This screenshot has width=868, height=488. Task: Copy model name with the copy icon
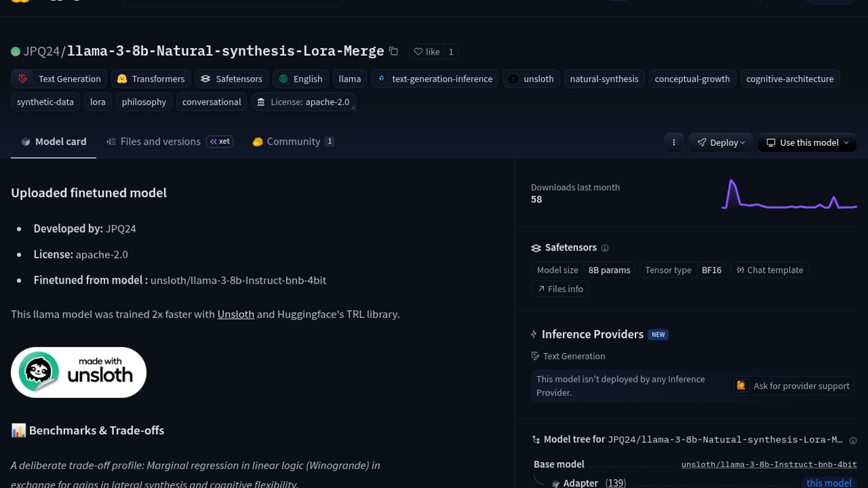click(x=394, y=52)
